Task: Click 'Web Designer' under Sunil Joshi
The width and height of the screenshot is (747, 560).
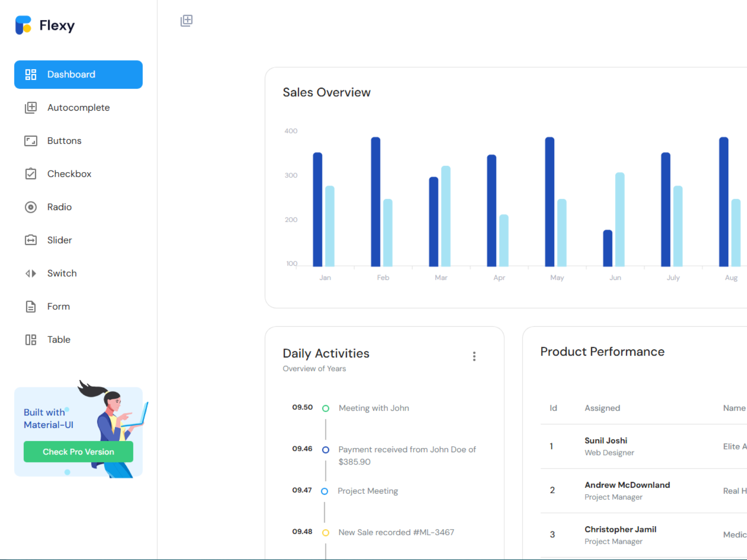Action: pyautogui.click(x=609, y=453)
